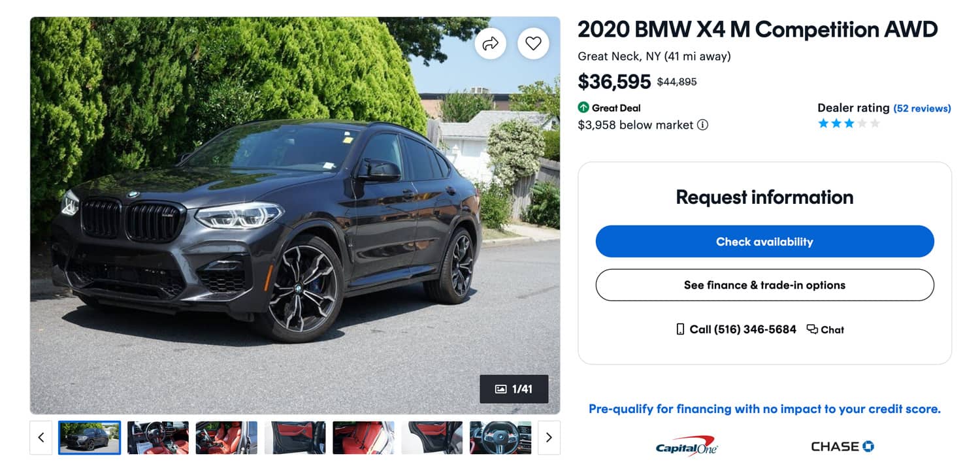The width and height of the screenshot is (980, 473).
Task: Select the red front seats thumbnail
Action: [227, 438]
